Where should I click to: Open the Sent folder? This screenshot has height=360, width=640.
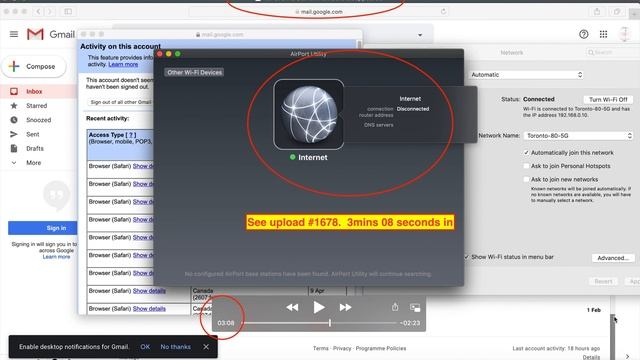33,134
